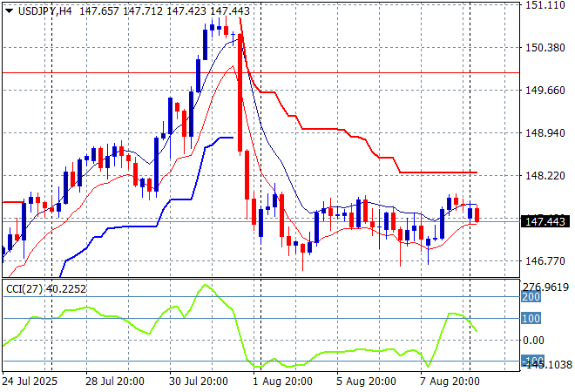The height and width of the screenshot is (392, 575).
Task: Select the 7 Aug 20:00 time label
Action: click(x=450, y=382)
